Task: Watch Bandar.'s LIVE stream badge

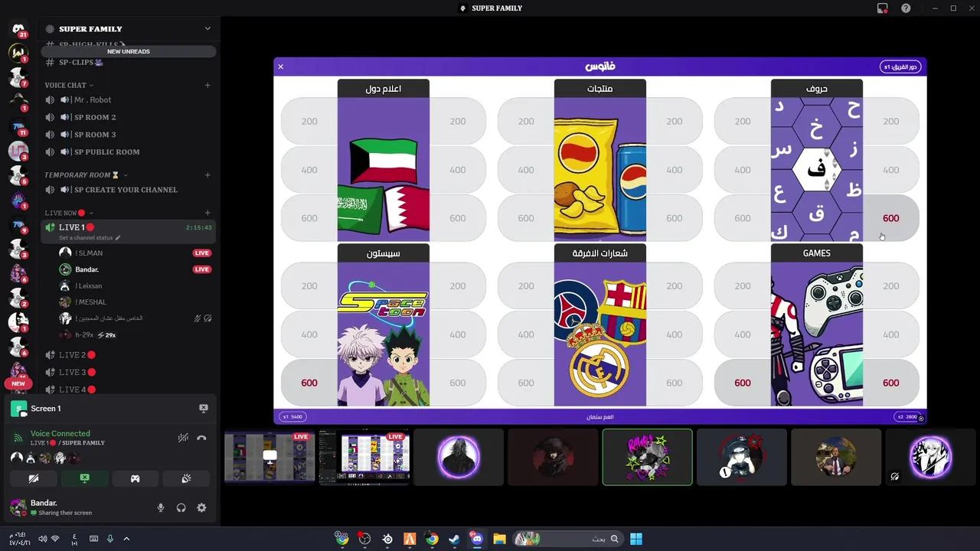Action: (201, 269)
